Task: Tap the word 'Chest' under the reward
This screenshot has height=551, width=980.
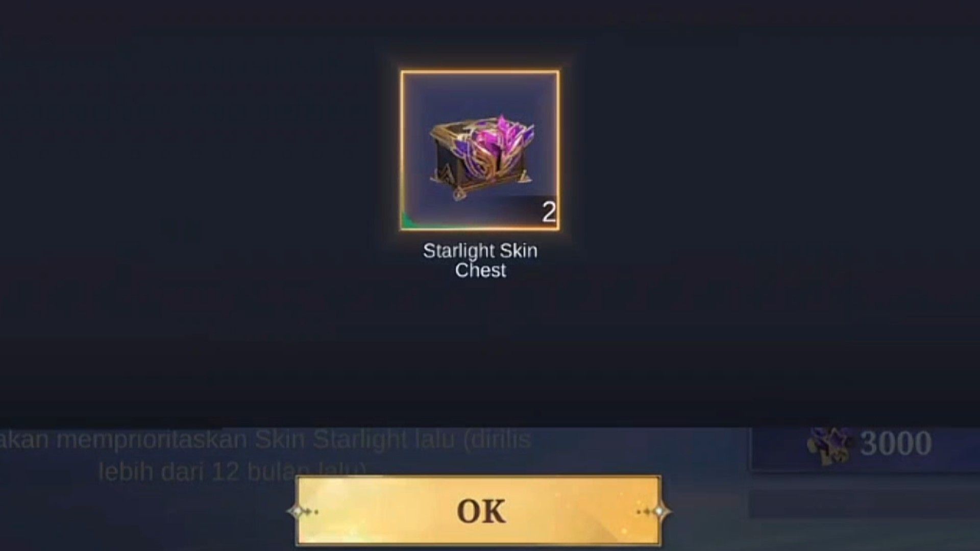Action: point(480,270)
